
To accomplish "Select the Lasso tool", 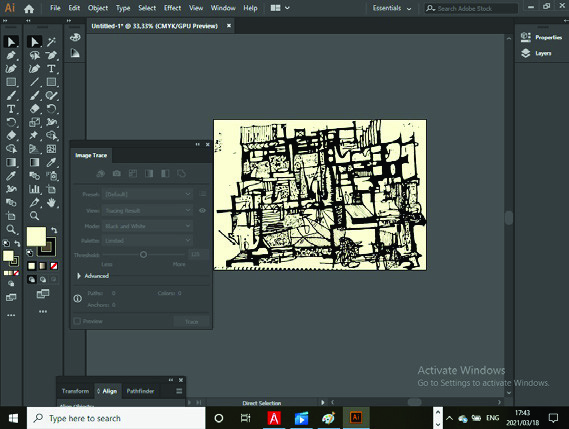I will (34, 55).
